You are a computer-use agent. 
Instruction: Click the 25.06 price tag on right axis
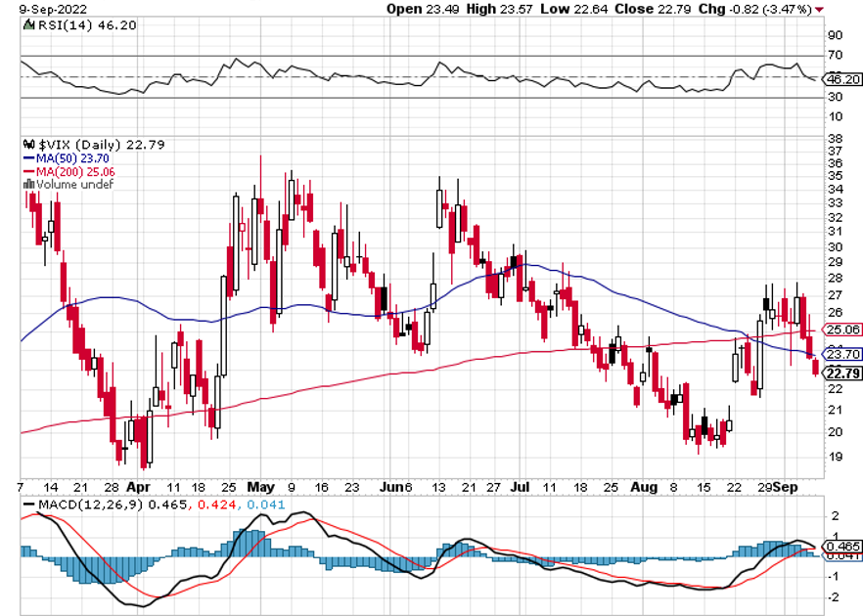pos(842,330)
